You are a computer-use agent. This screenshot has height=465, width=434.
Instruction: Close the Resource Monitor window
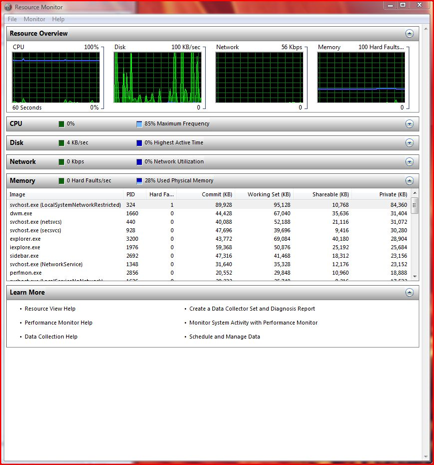(x=420, y=6)
